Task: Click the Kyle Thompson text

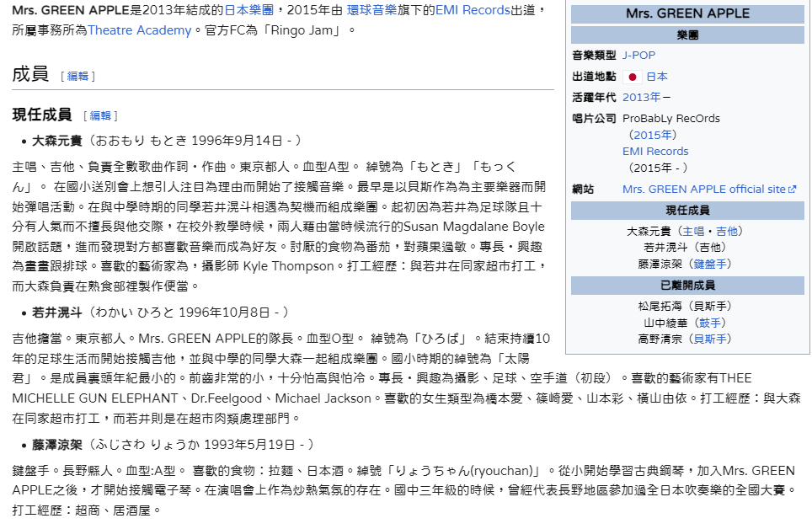Action: tap(288, 266)
